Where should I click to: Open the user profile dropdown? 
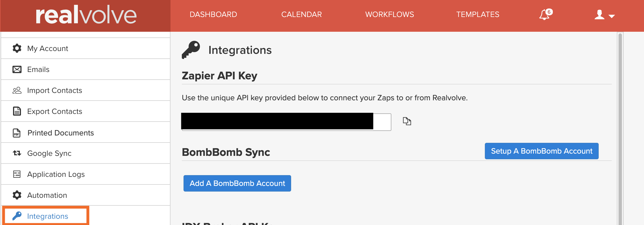(604, 15)
